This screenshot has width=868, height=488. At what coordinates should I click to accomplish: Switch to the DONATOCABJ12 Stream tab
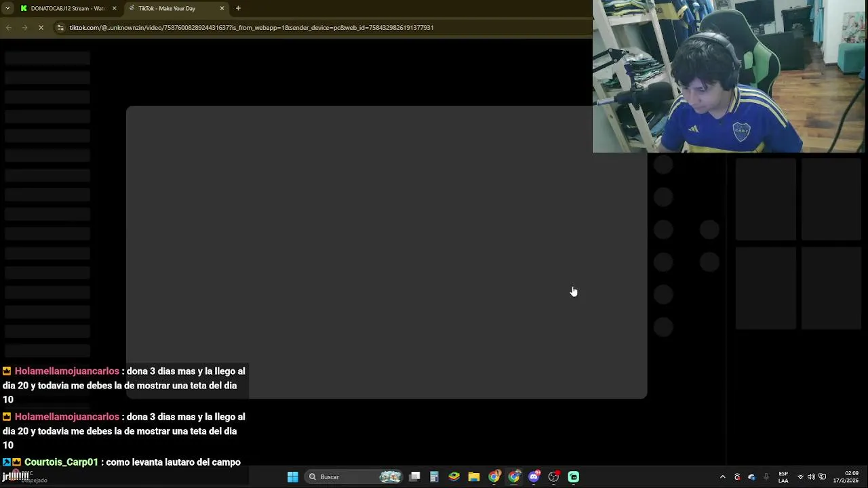point(67,8)
